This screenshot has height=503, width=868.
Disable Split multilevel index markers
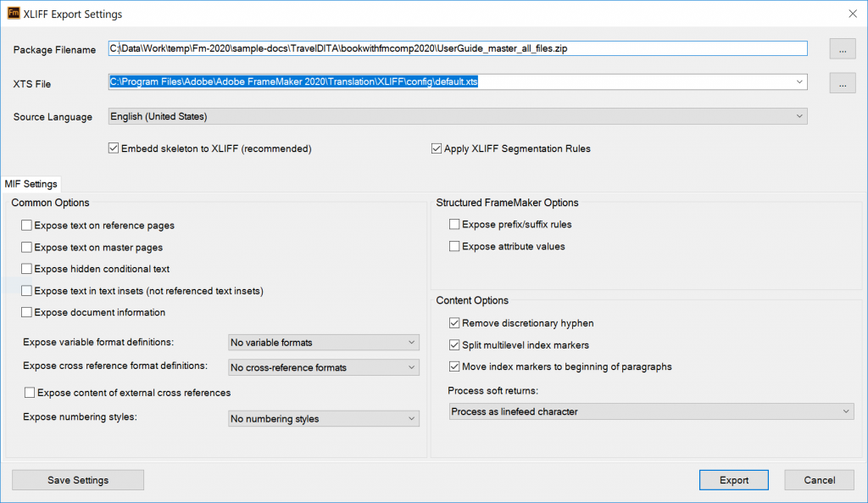454,344
